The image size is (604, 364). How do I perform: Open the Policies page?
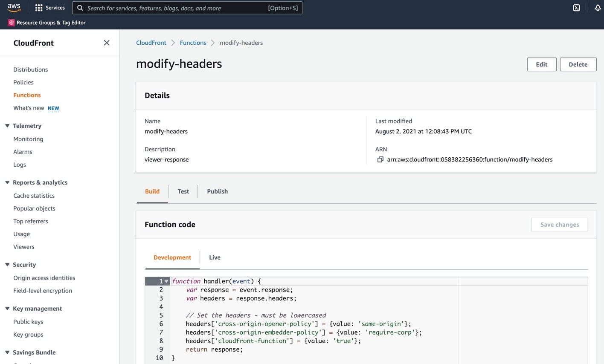point(23,82)
